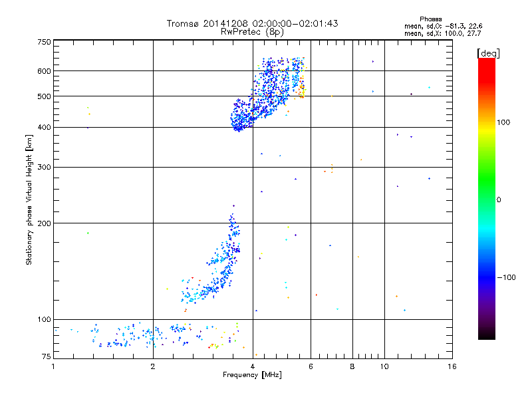532x399 pixels.
Task: Click the colorbar tick label "100"
Action: 503,122
